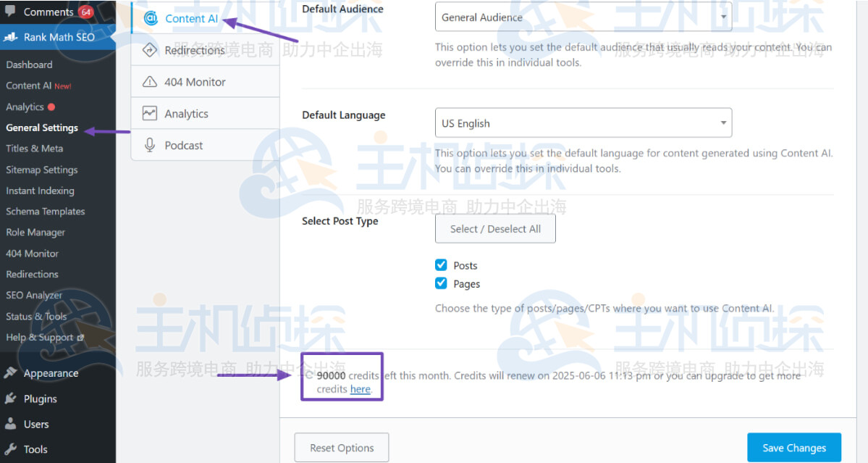Click the Analytics chart icon

pyautogui.click(x=150, y=114)
